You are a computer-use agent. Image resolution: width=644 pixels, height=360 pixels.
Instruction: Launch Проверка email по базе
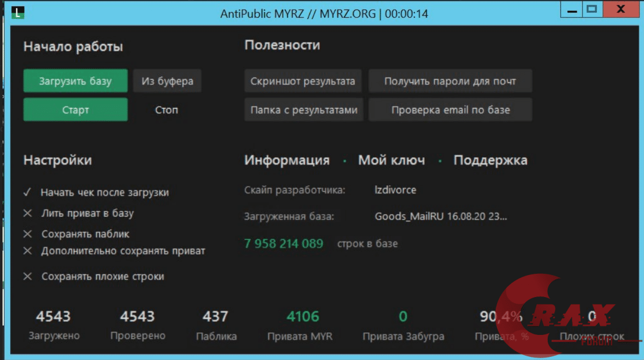(450, 110)
